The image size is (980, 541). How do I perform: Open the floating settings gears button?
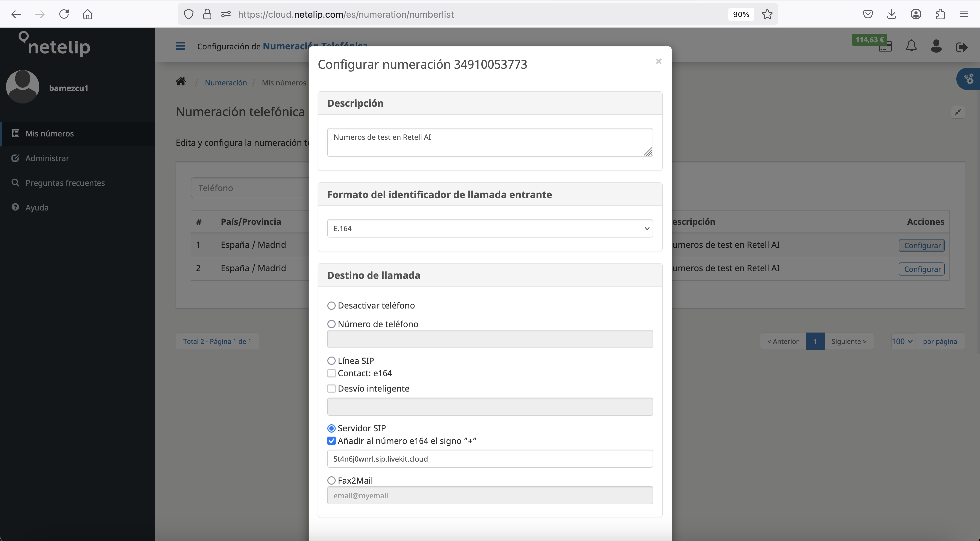969,79
